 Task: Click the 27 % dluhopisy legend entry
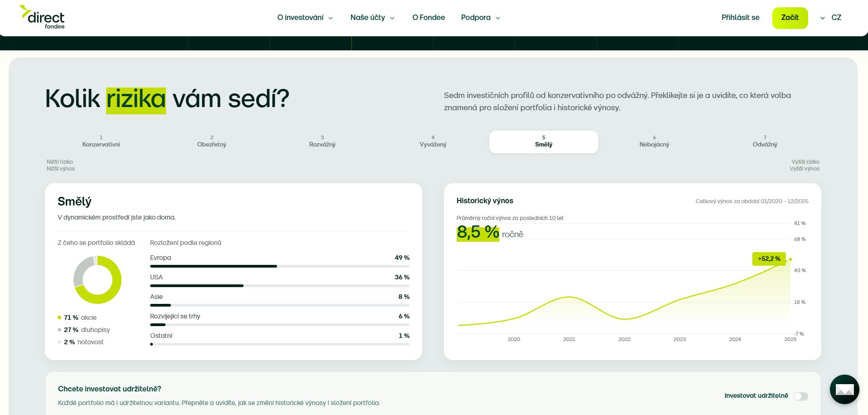click(x=84, y=330)
